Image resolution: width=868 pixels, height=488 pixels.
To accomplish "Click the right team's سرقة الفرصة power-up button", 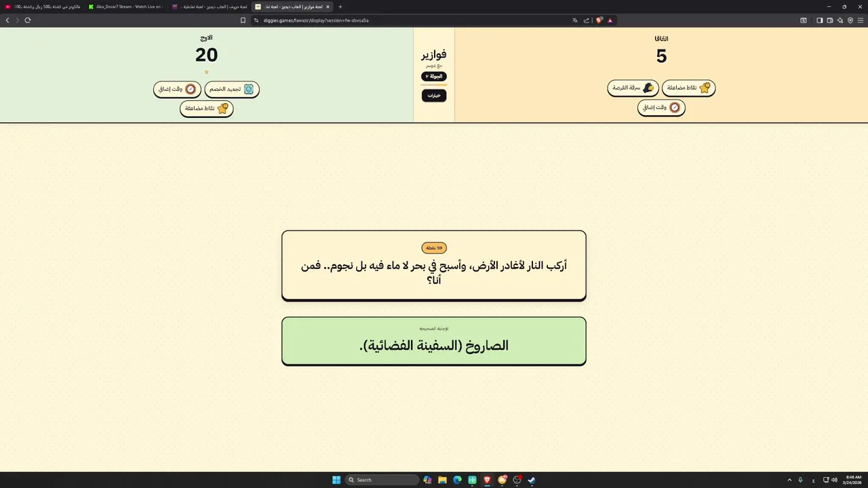I will [633, 88].
